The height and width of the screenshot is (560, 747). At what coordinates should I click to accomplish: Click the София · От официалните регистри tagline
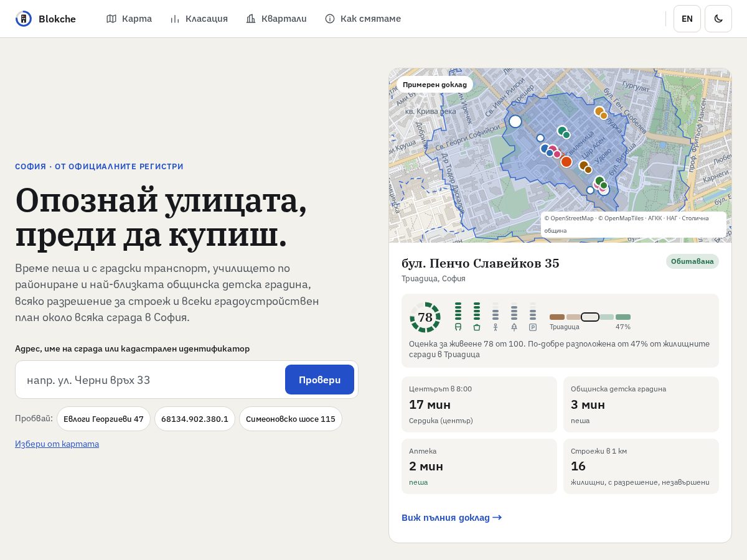click(99, 167)
